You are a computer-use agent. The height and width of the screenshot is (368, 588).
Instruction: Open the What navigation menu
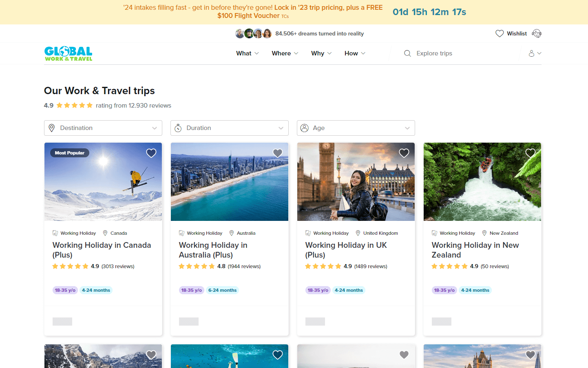point(247,53)
